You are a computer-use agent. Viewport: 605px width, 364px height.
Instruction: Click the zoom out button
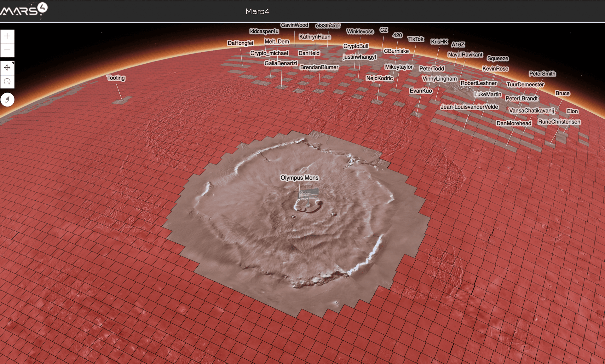click(7, 50)
